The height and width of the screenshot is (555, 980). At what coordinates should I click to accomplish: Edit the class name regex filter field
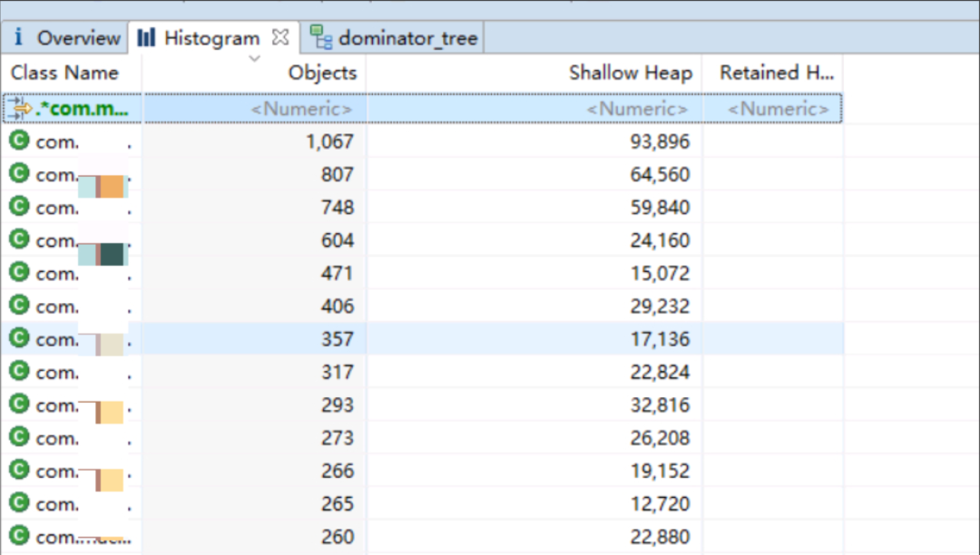[73, 109]
